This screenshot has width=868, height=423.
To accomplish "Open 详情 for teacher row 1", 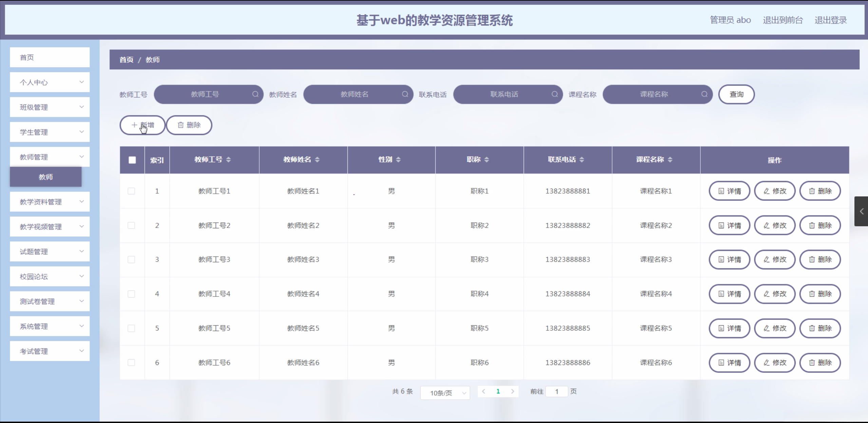I will [x=729, y=191].
